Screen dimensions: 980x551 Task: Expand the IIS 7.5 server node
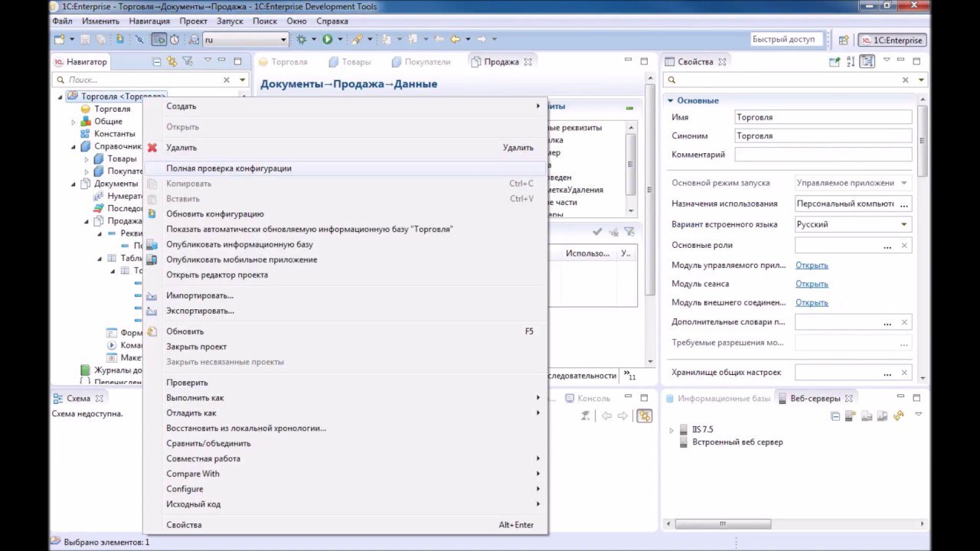pyautogui.click(x=672, y=430)
